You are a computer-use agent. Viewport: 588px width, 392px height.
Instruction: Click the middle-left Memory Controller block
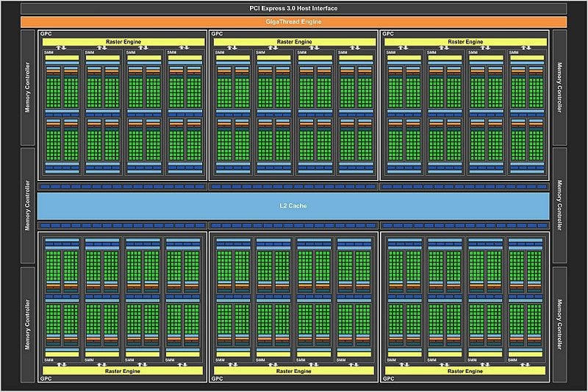28,206
